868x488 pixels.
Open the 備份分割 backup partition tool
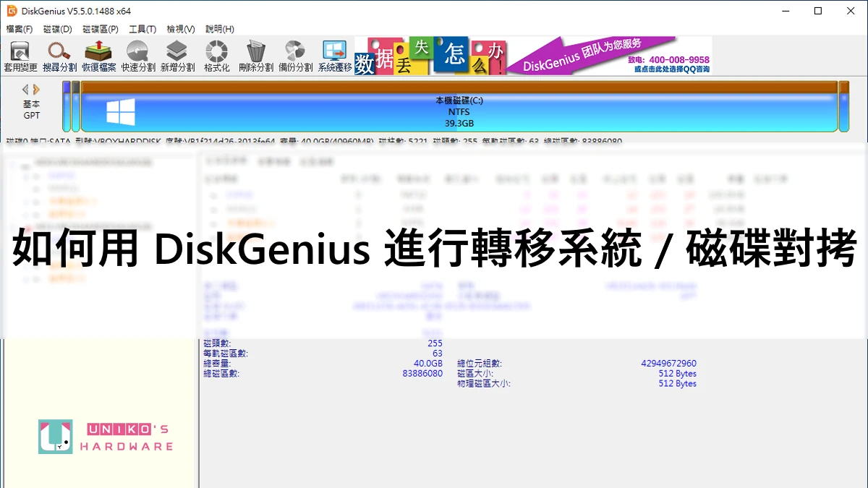[295, 56]
